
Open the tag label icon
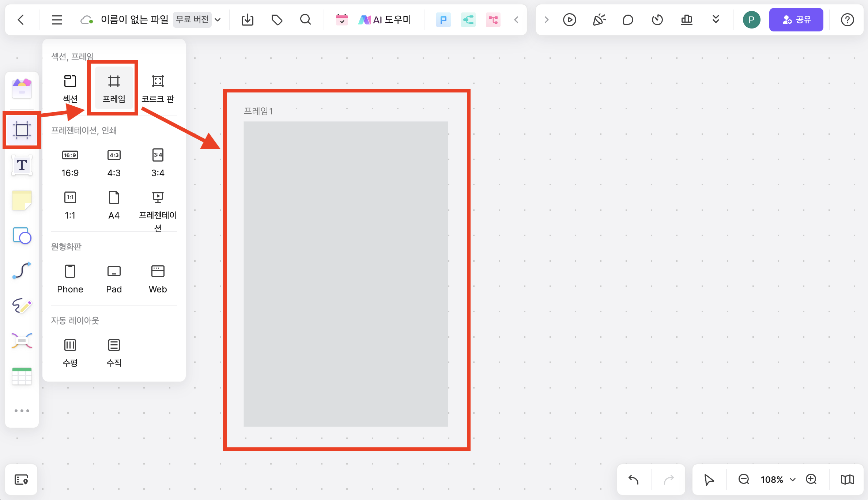[x=277, y=20]
